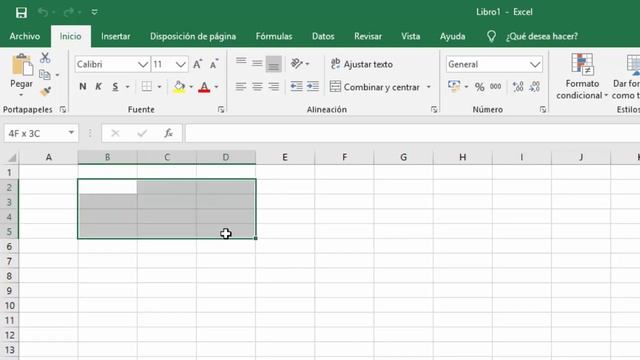Apply the percent style icon

pyautogui.click(x=480, y=87)
